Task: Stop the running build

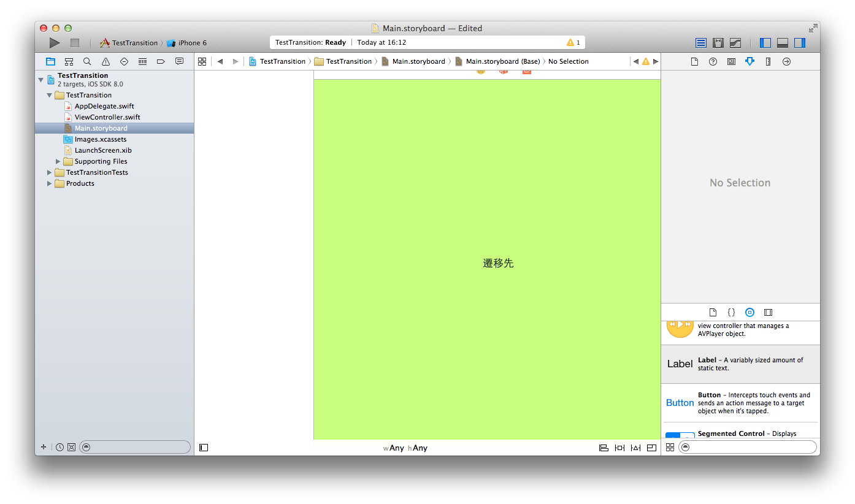Action: pyautogui.click(x=75, y=43)
